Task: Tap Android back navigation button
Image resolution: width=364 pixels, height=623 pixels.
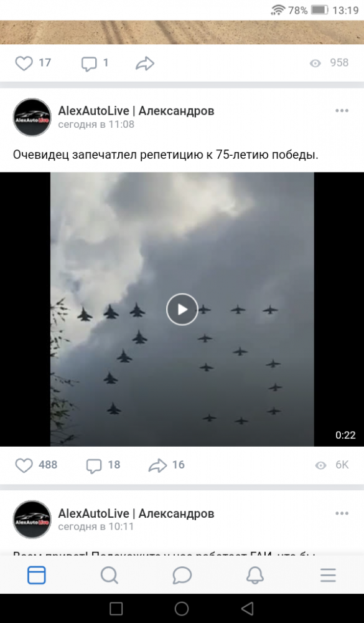Action: [248, 608]
